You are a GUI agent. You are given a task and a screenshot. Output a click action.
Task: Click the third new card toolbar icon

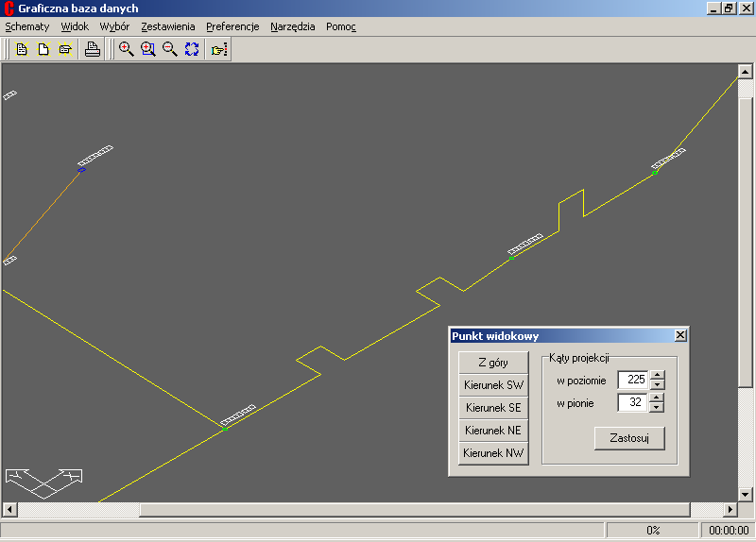click(65, 49)
